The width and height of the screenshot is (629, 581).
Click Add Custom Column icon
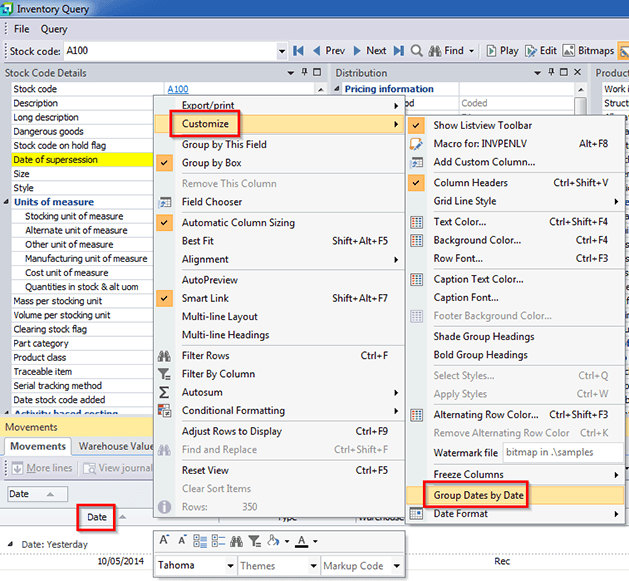416,162
